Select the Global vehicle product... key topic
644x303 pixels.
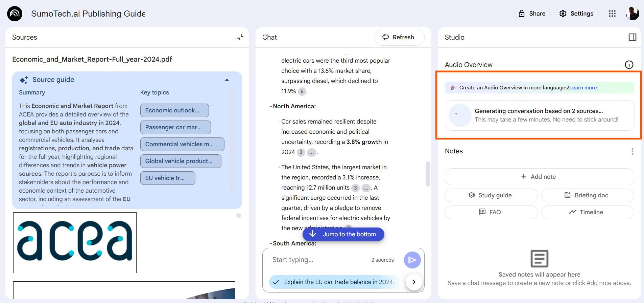click(x=181, y=161)
